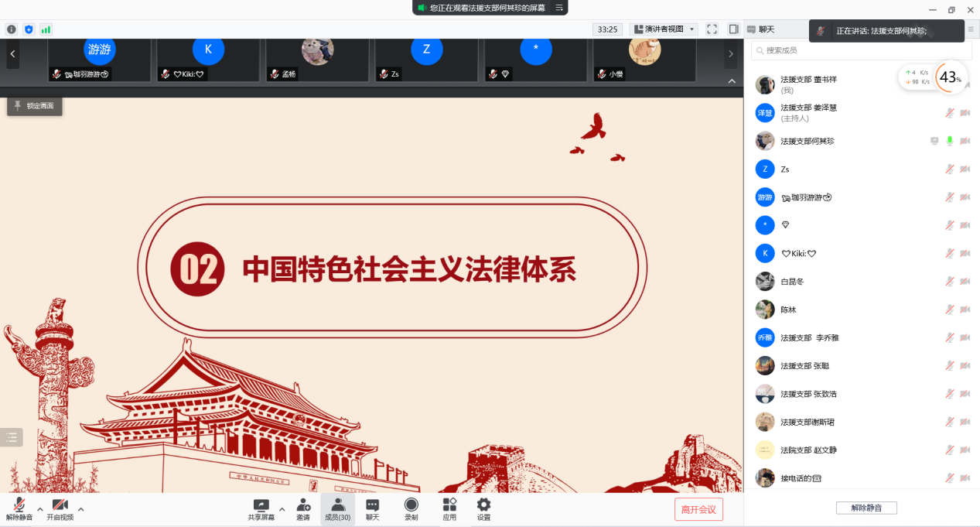
Task: Open the 成员(30) members panel
Action: pos(337,508)
